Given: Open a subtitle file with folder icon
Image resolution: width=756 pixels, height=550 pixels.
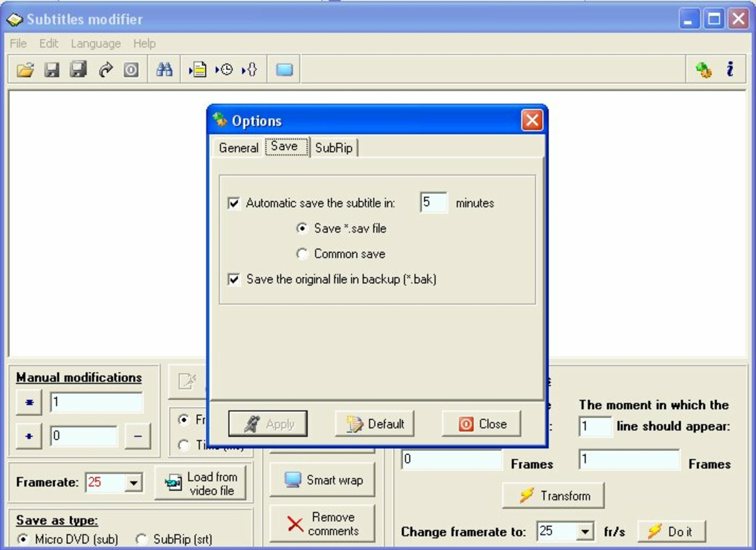Looking at the screenshot, I should pos(25,70).
